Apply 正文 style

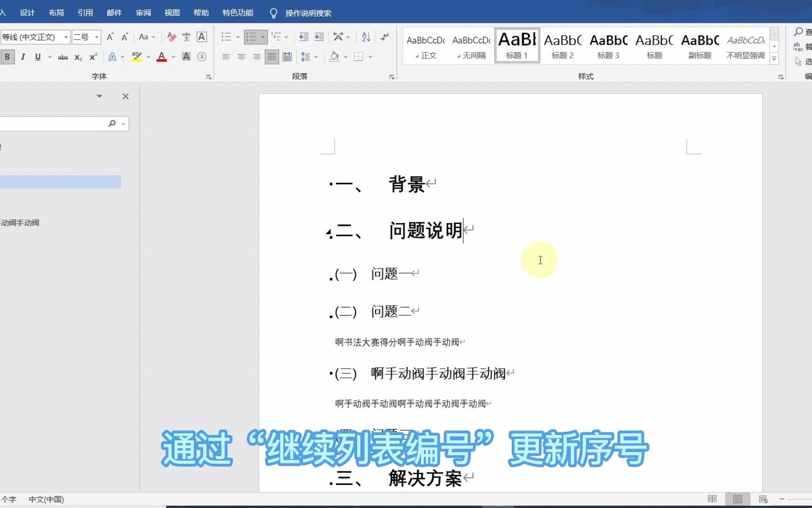coord(426,46)
